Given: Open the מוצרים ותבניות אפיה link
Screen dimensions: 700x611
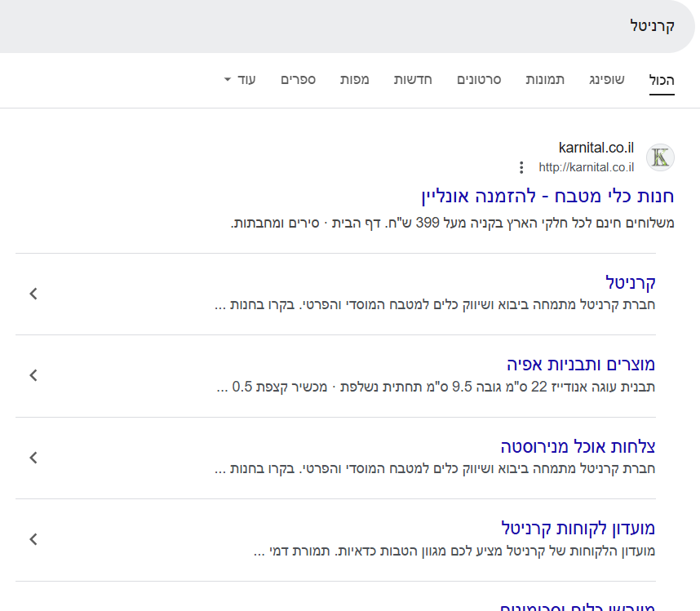Looking at the screenshot, I should coord(581,364).
